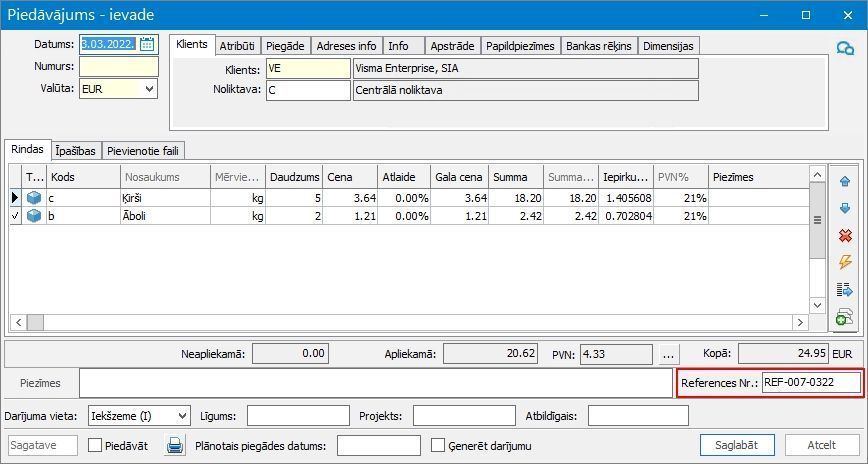Open PVN details with ellipsis button
This screenshot has width=868, height=464.
click(x=669, y=354)
